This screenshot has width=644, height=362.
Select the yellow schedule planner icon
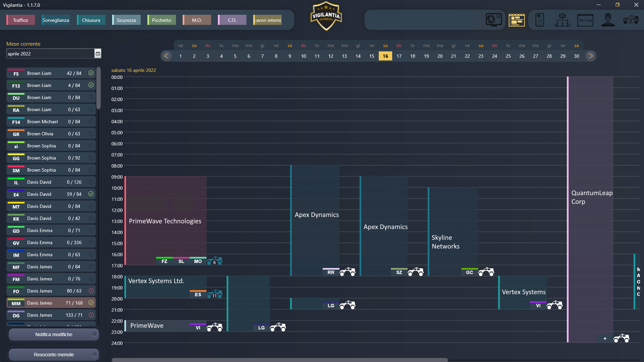coord(516,20)
